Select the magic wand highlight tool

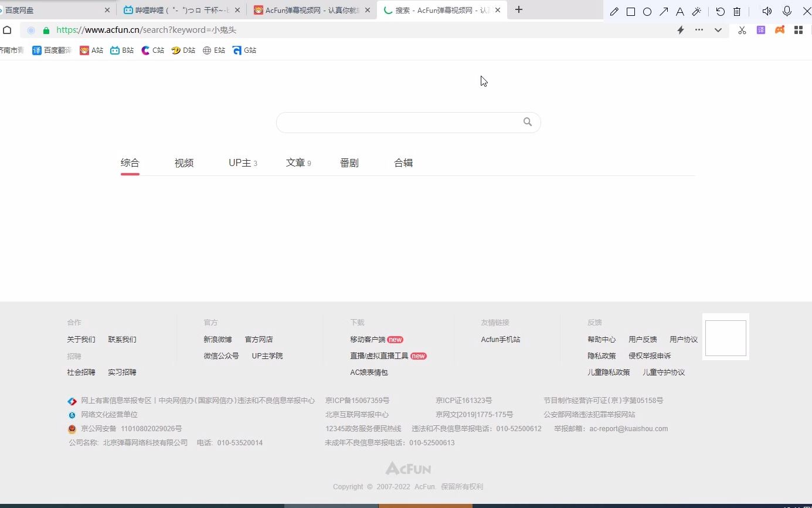[x=697, y=12]
